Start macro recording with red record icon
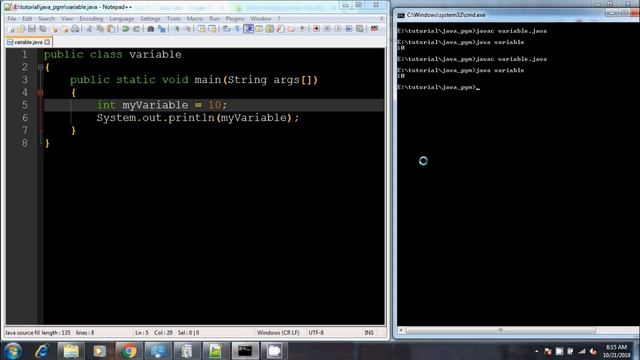640x360 pixels. 316,29
